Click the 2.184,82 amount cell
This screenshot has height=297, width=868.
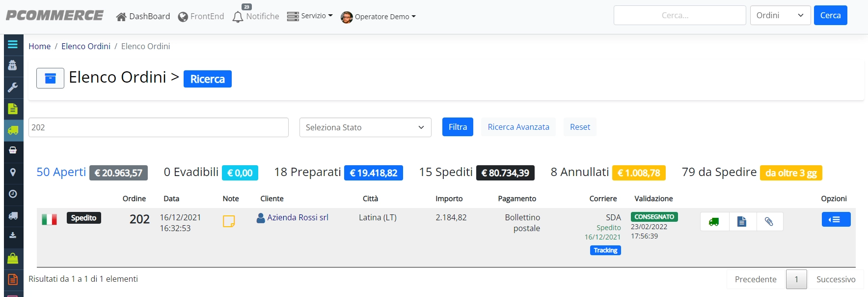pyautogui.click(x=451, y=217)
